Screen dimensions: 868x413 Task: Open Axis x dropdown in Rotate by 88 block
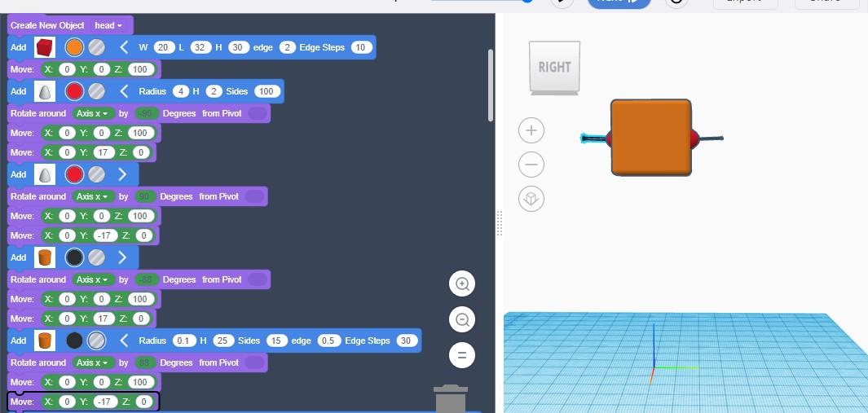pos(93,362)
